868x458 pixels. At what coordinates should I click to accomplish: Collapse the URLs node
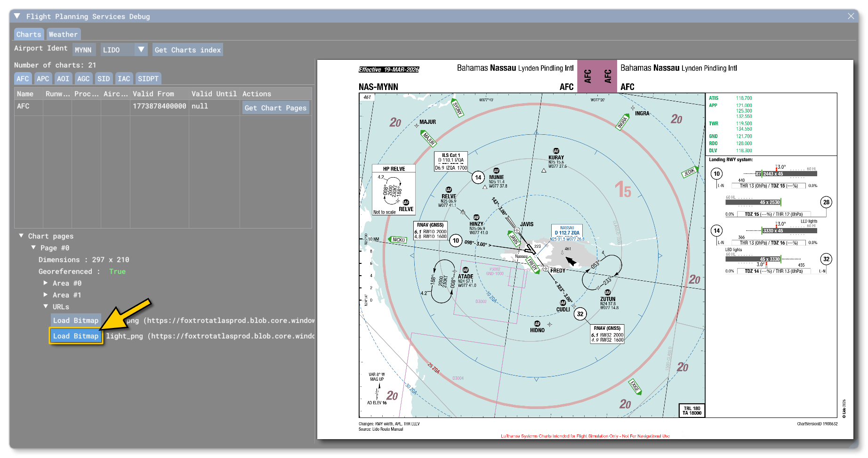coord(46,306)
